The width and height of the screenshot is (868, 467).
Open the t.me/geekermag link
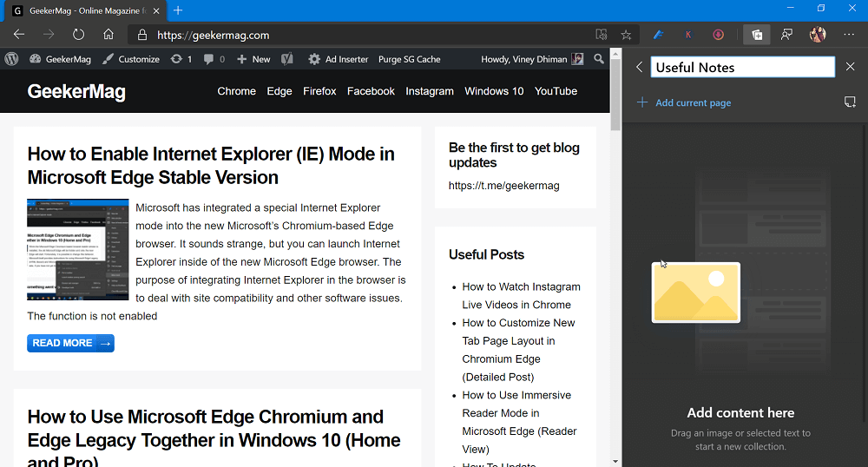[503, 186]
